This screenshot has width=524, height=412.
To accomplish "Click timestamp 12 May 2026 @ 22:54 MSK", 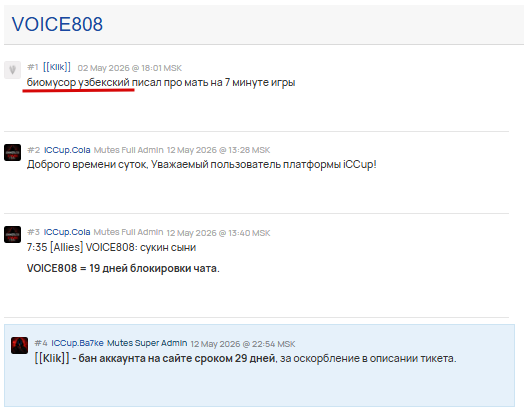I will [243, 344].
